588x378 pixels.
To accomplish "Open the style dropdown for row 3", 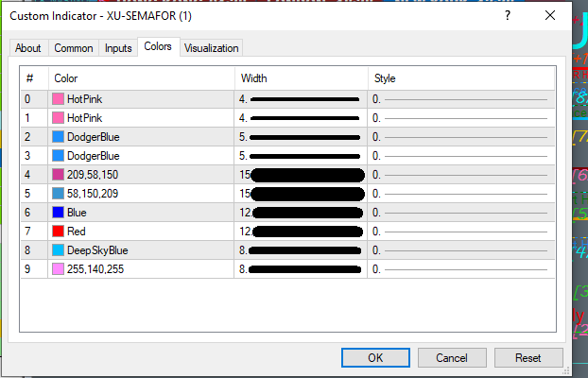I will tap(460, 156).
